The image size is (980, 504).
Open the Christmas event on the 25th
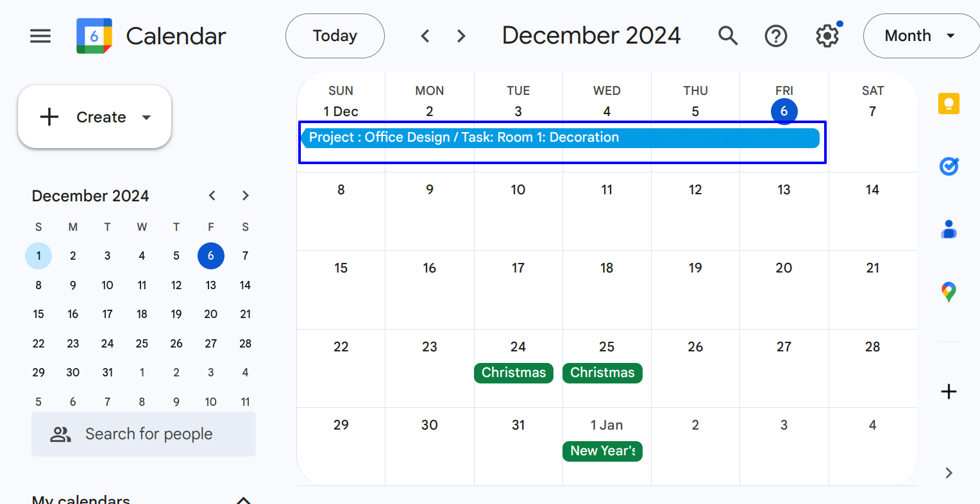click(x=602, y=373)
